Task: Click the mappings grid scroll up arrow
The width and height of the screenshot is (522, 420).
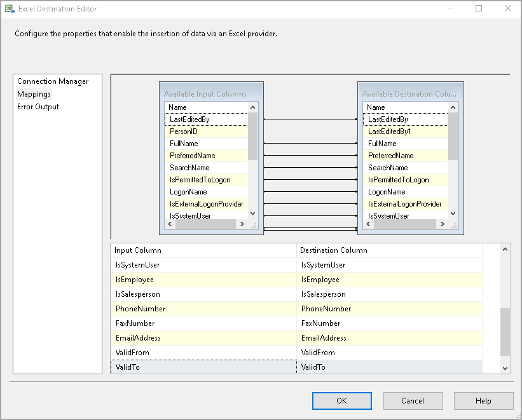Action: [x=505, y=249]
